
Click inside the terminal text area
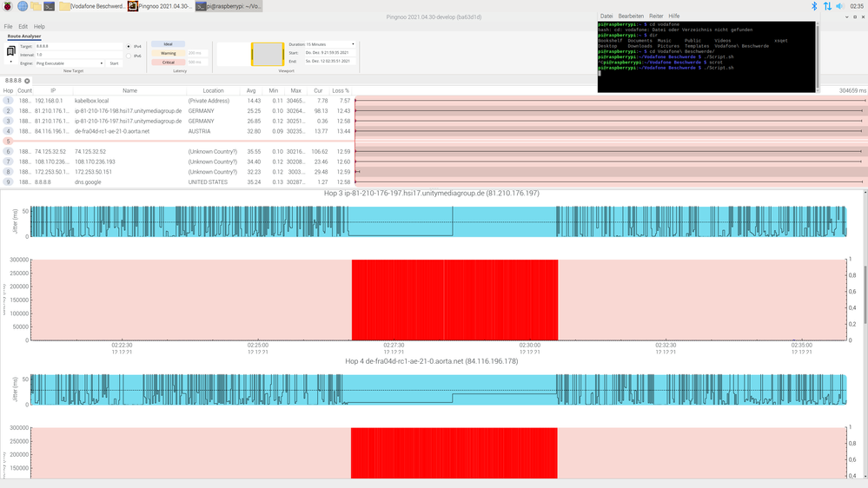click(x=706, y=56)
